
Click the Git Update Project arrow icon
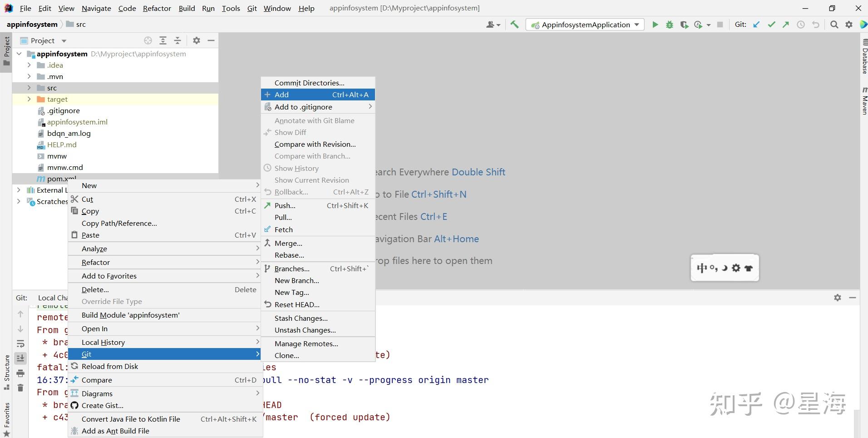click(x=756, y=25)
